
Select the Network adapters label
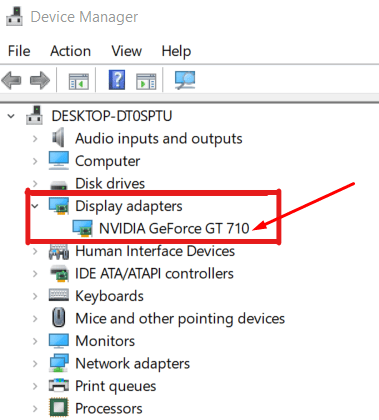click(x=133, y=364)
